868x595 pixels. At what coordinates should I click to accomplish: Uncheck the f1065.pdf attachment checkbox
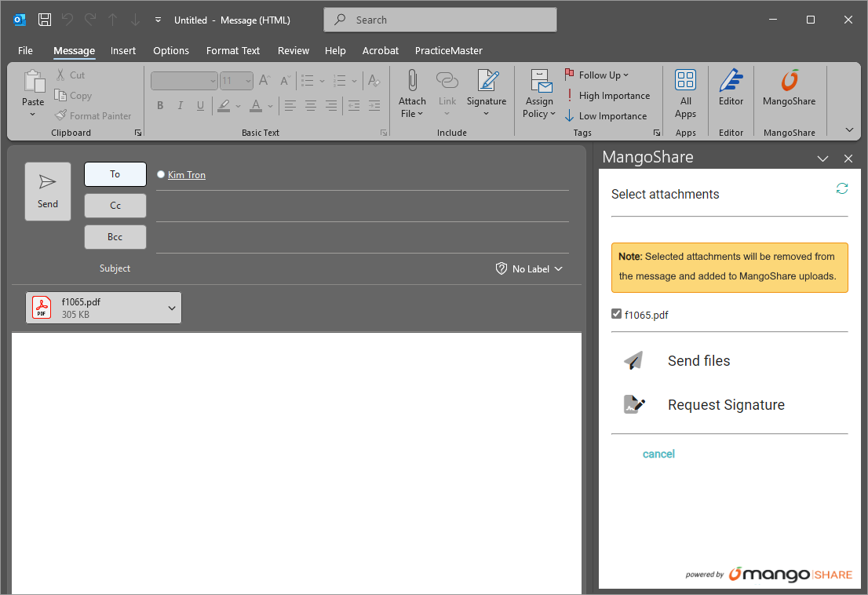(616, 314)
